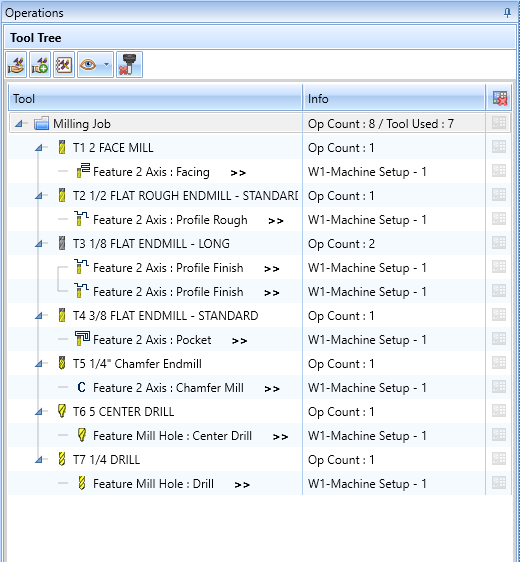Select T7 1/4 DRILL tool entry
This screenshot has width=520, height=562.
[106, 460]
